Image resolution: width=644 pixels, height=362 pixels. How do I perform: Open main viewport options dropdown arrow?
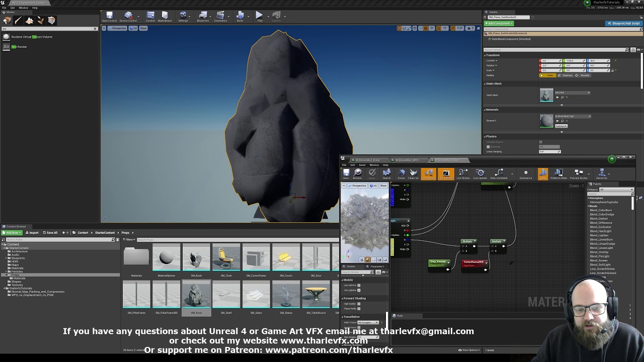click(x=105, y=28)
